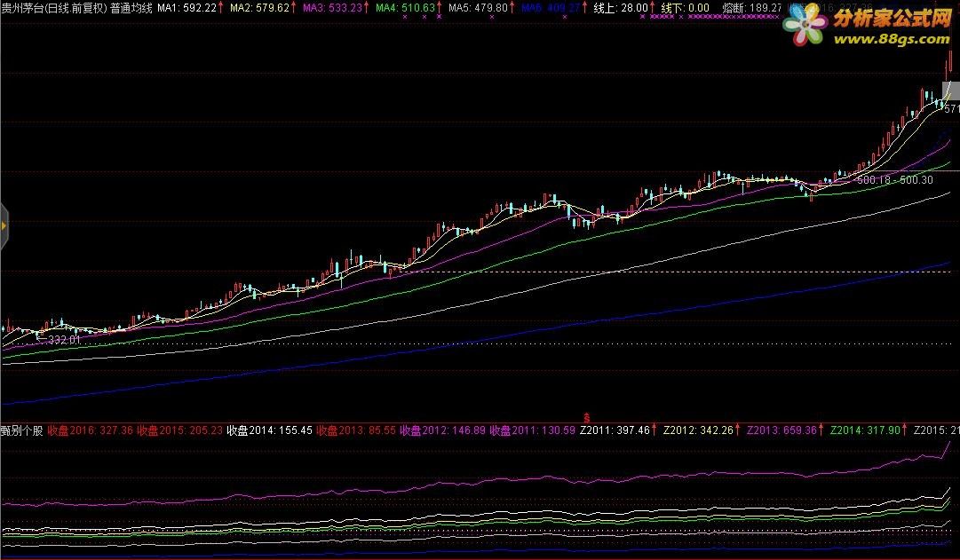Image resolution: width=960 pixels, height=560 pixels.
Task: Click the Z2012: 342.26 value
Action: 699,430
